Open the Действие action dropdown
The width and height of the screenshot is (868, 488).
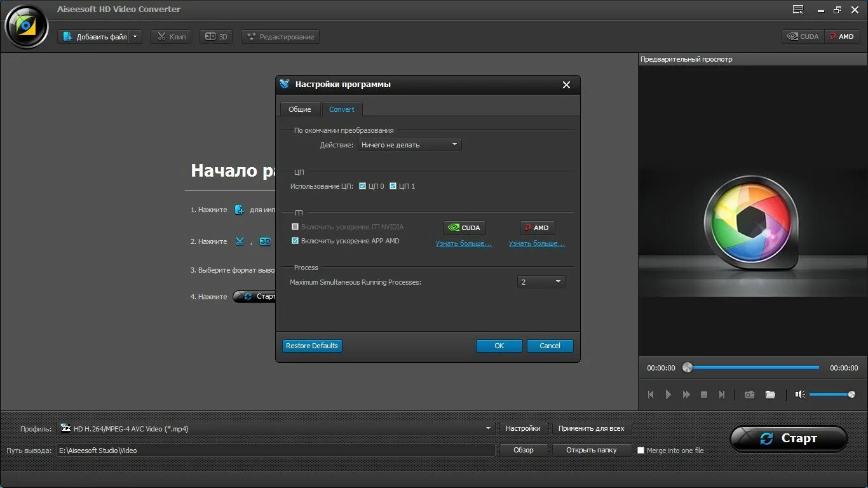pyautogui.click(x=410, y=145)
